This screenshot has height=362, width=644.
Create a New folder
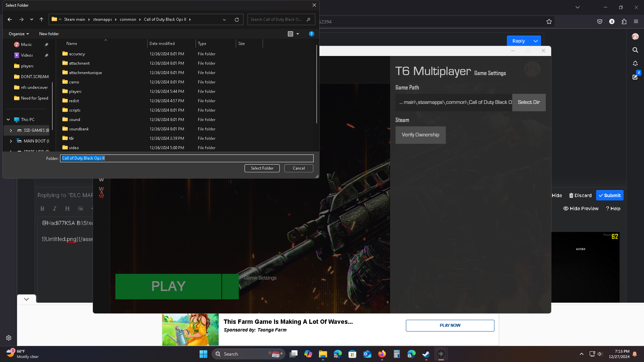[x=49, y=34]
